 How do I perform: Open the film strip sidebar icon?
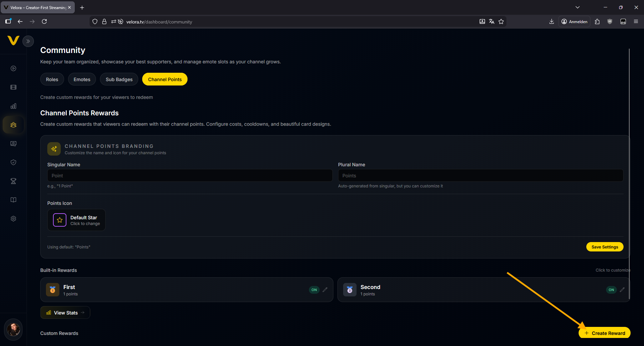pos(13,87)
